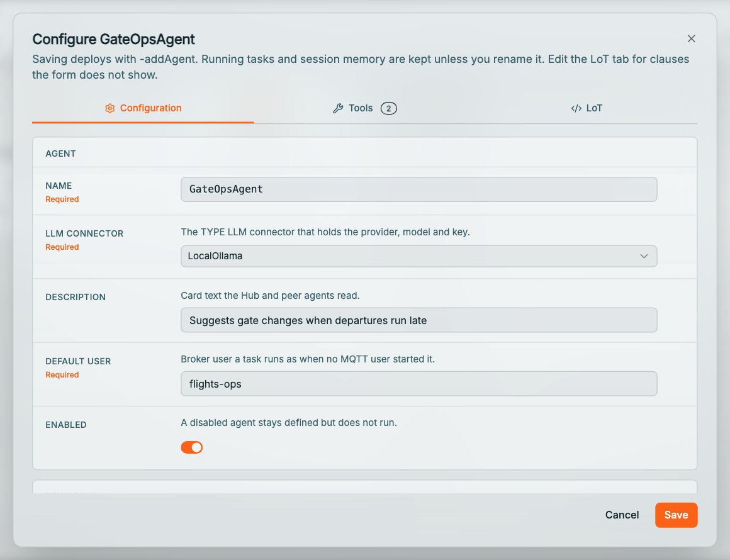This screenshot has height=560, width=730.
Task: Click the Required note under DEFAULT USER
Action: pyautogui.click(x=62, y=375)
